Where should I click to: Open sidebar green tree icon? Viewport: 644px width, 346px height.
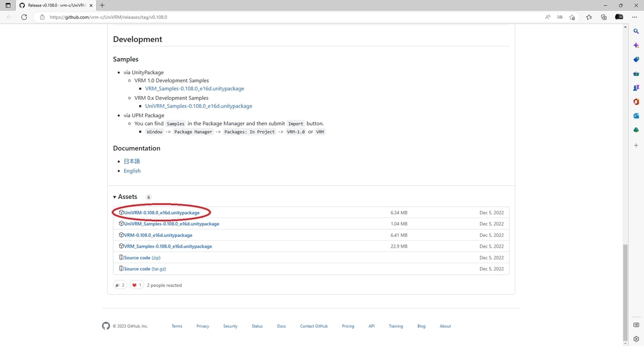(x=636, y=129)
